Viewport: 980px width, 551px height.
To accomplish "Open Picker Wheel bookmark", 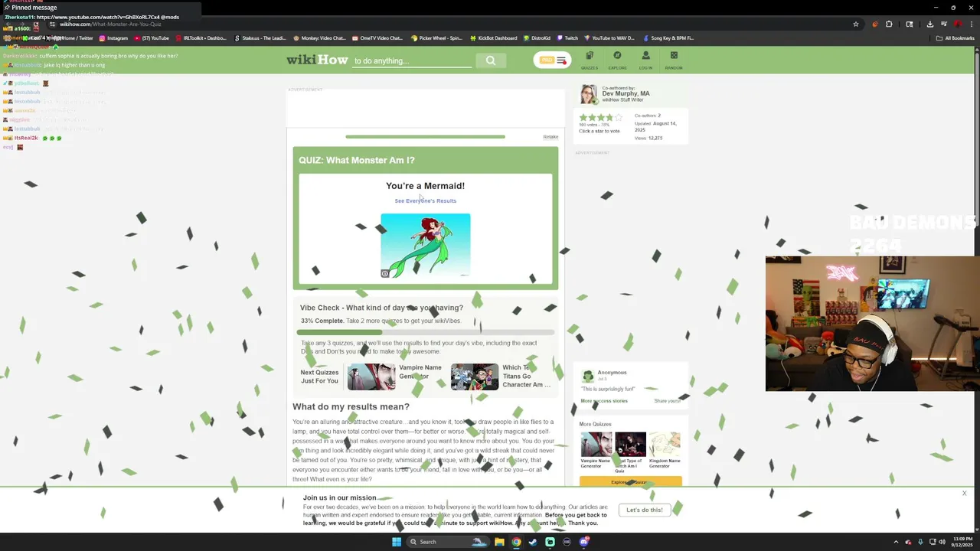I will point(436,37).
